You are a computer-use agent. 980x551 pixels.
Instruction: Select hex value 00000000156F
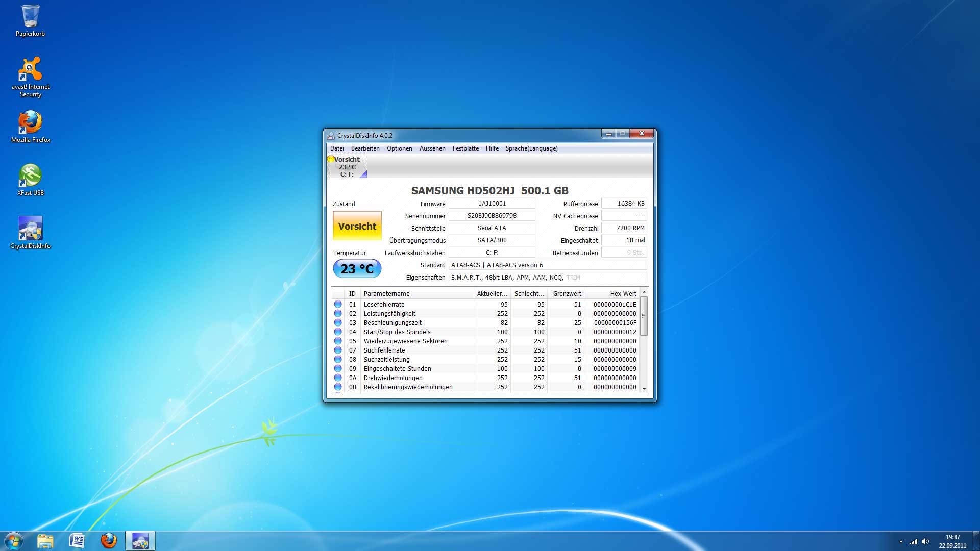pyautogui.click(x=615, y=323)
